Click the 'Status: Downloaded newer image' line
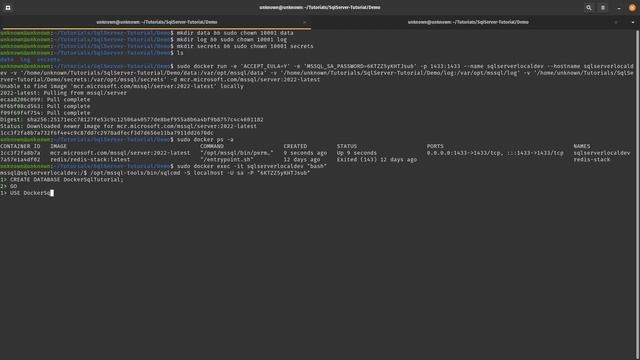Image resolution: width=640 pixels, height=360 pixels. tap(128, 126)
